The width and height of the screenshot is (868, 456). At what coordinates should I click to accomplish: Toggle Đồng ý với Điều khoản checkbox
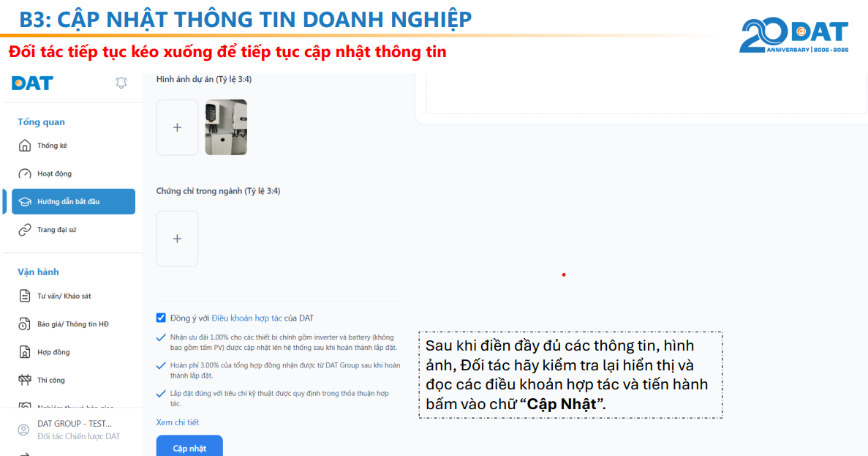point(161,318)
